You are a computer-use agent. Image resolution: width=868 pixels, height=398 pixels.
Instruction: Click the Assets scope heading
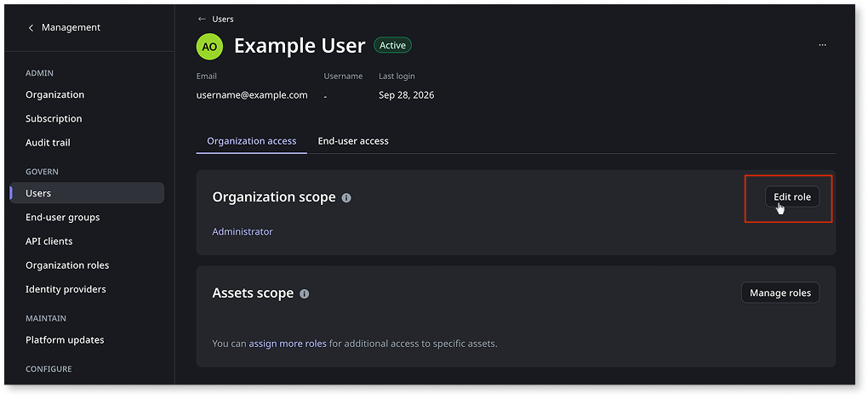(x=253, y=293)
